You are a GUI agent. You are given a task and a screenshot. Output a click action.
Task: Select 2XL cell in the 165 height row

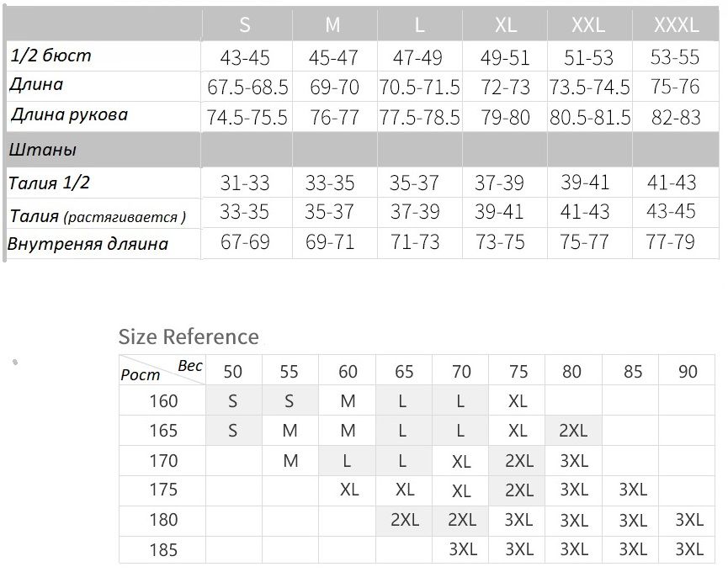[573, 431]
